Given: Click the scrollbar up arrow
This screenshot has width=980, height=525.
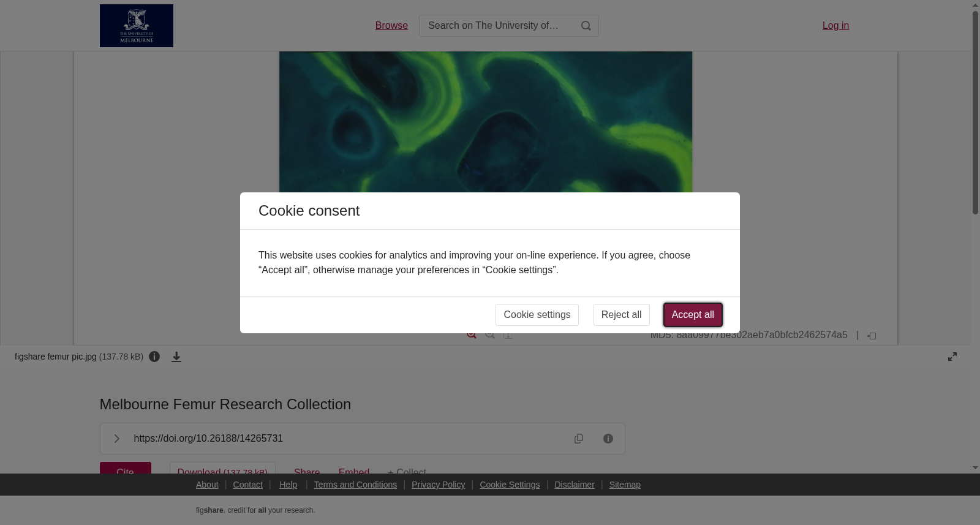Looking at the screenshot, I should [x=975, y=5].
